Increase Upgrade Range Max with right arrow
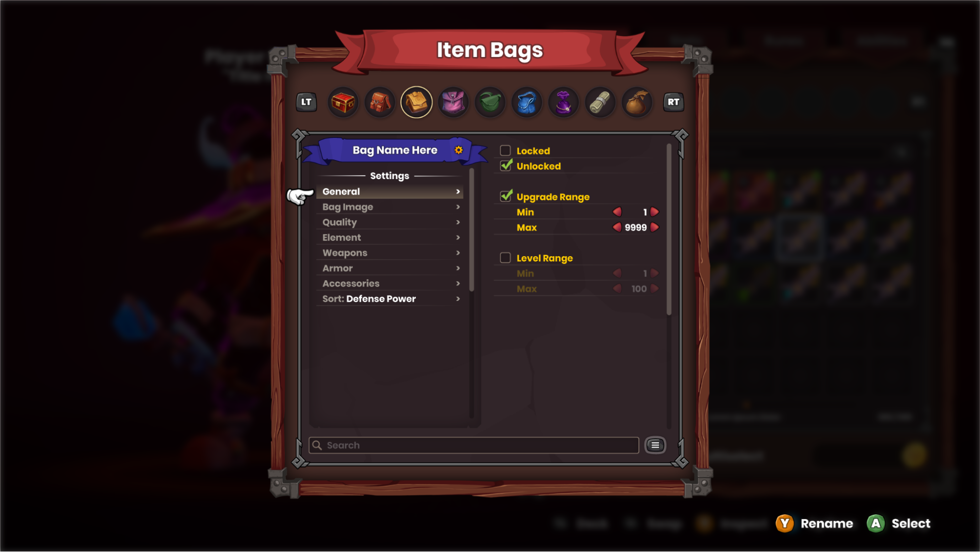 pyautogui.click(x=654, y=227)
